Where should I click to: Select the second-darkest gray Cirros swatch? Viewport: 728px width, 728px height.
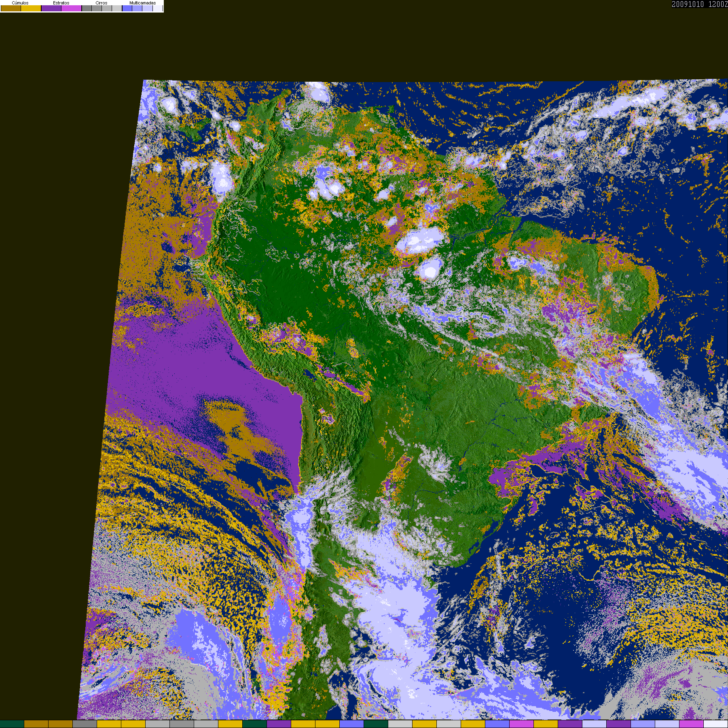pos(97,8)
